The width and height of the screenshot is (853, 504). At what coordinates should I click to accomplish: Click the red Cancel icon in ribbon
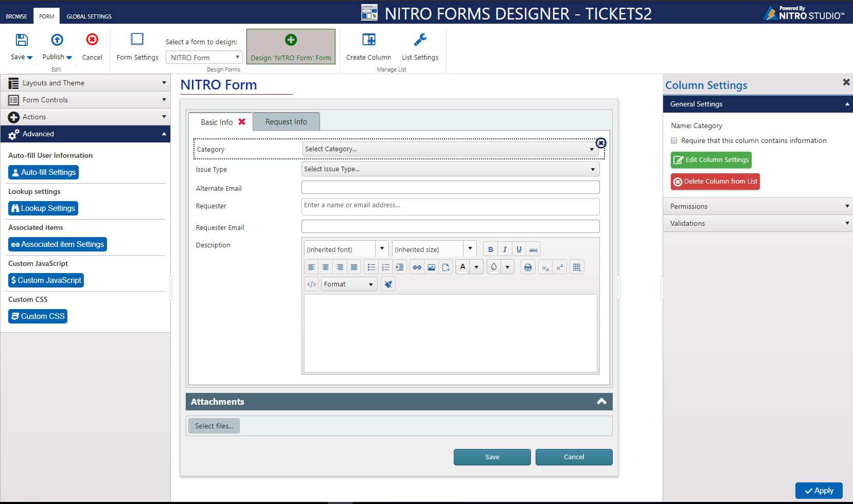click(x=92, y=40)
